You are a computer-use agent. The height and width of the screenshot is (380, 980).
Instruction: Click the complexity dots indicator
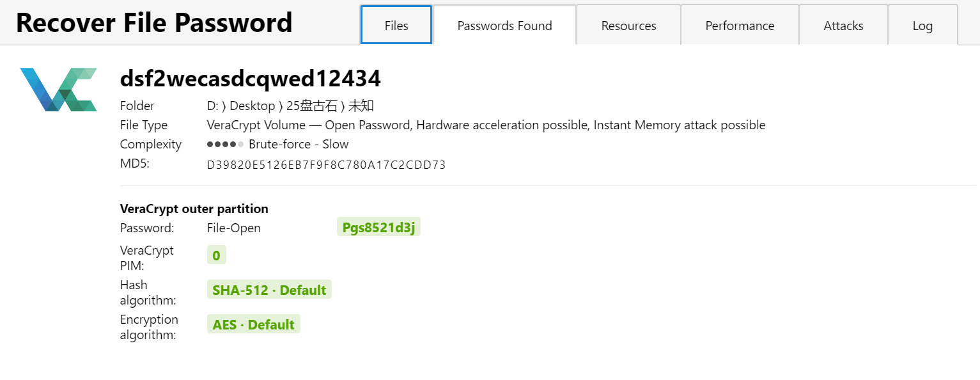[225, 145]
